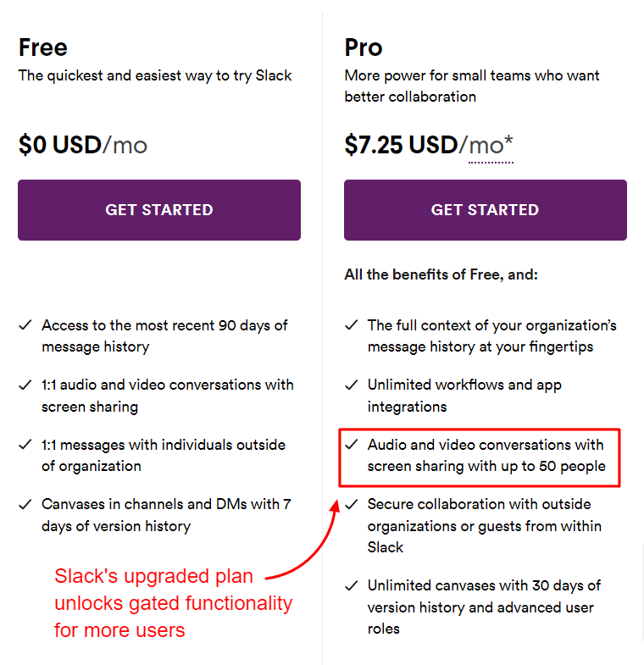Screen dimensions: 644x665
Task: Click the Pro plan heading
Action: (x=364, y=47)
